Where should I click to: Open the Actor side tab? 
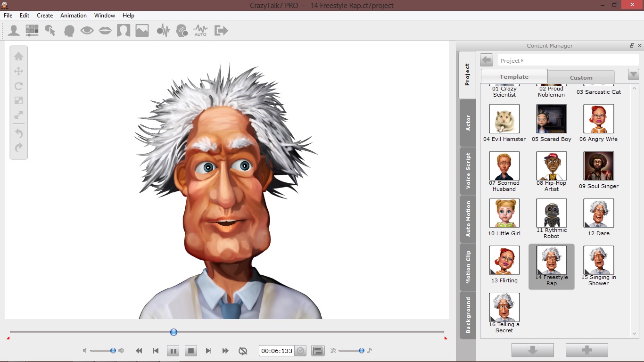[x=468, y=123]
